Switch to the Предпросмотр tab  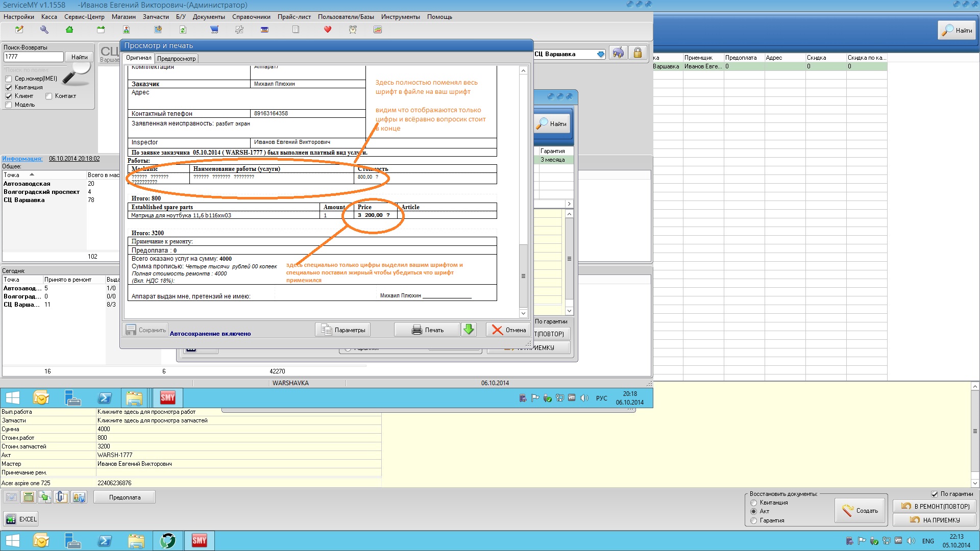pos(176,59)
